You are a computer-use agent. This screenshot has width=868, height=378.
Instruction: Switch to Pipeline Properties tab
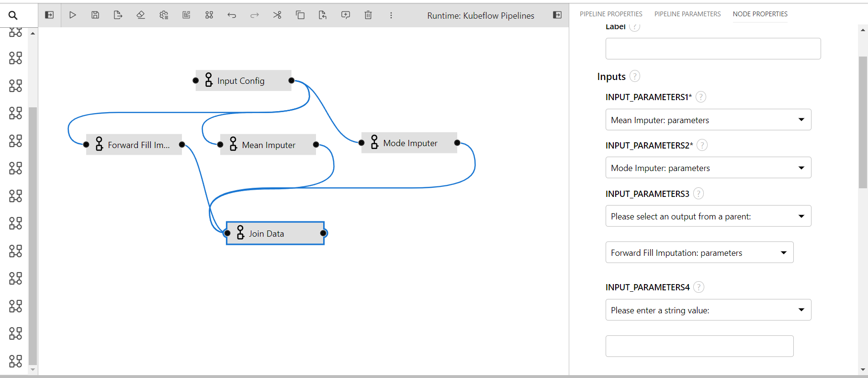tap(611, 14)
